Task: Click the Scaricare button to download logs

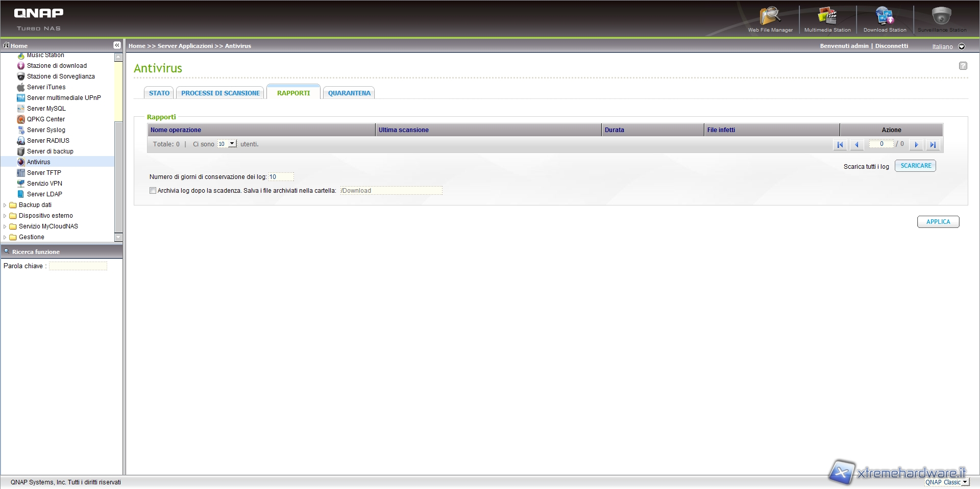Action: click(915, 166)
